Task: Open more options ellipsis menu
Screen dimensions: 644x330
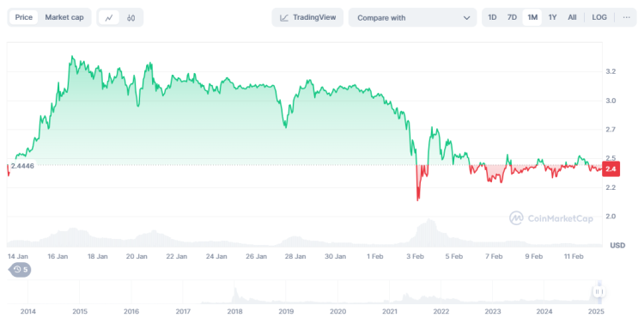Action: point(626,17)
